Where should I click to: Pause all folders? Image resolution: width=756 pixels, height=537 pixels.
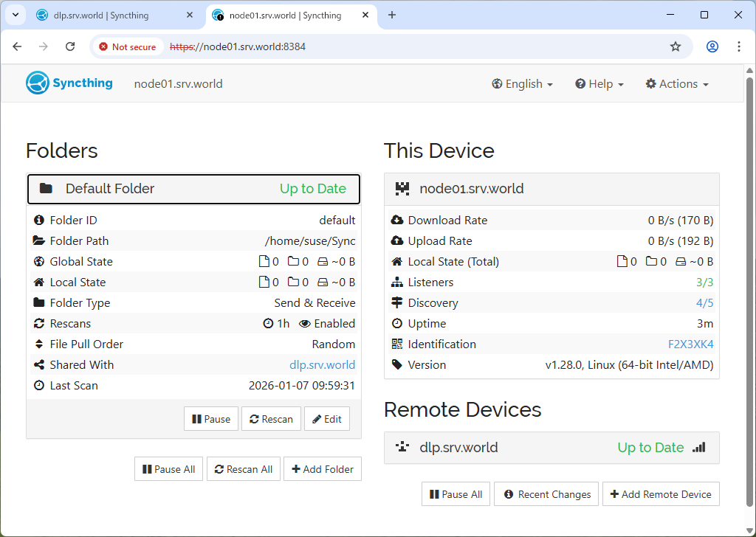point(168,469)
